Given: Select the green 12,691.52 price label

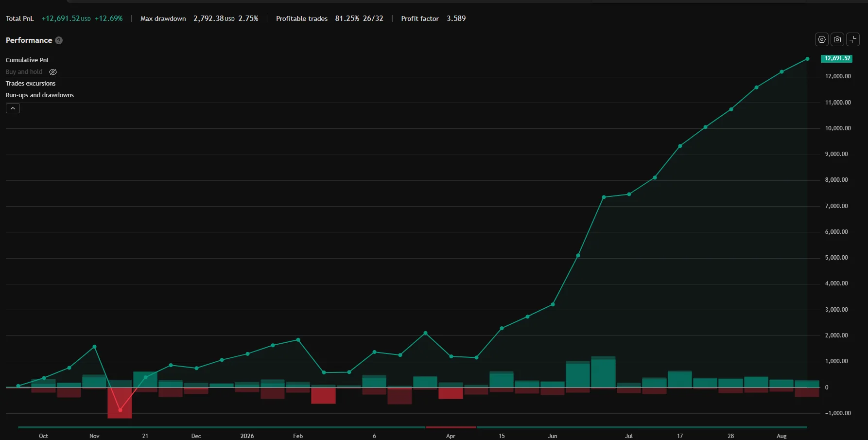Looking at the screenshot, I should pos(837,58).
